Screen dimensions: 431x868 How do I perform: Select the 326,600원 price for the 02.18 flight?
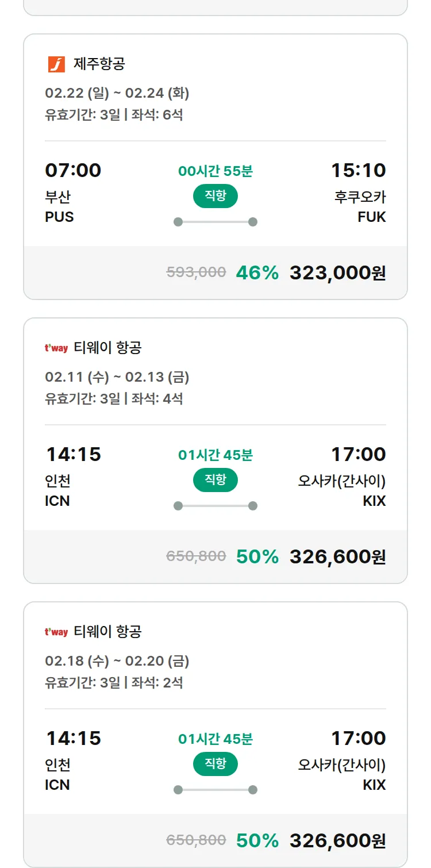click(x=337, y=840)
